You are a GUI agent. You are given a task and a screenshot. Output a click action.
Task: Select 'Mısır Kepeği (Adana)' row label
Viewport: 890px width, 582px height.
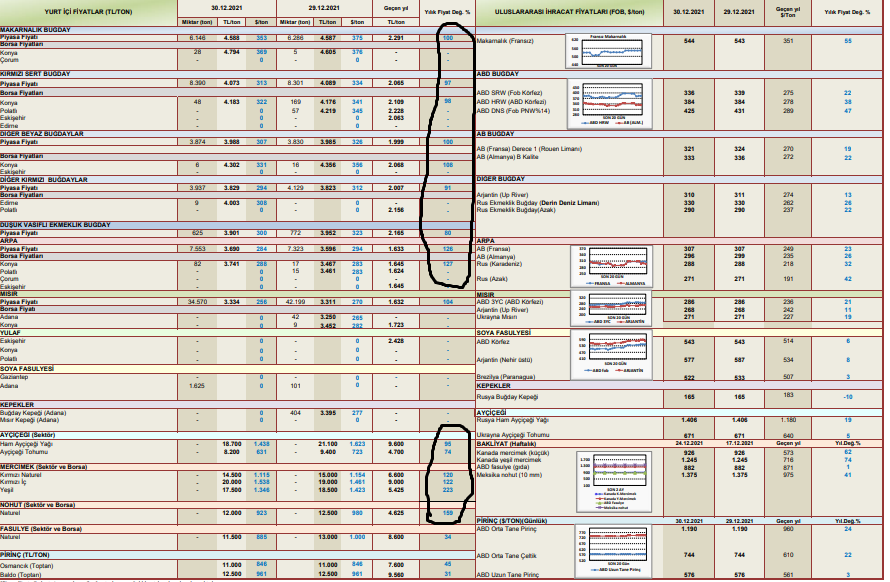[x=30, y=420]
